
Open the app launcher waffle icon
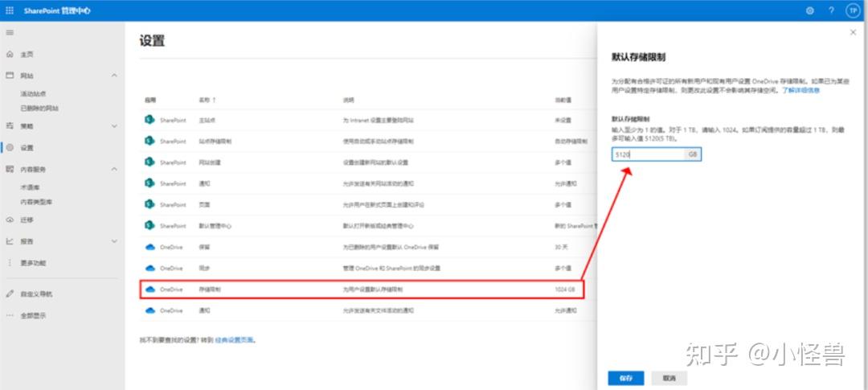(x=10, y=10)
